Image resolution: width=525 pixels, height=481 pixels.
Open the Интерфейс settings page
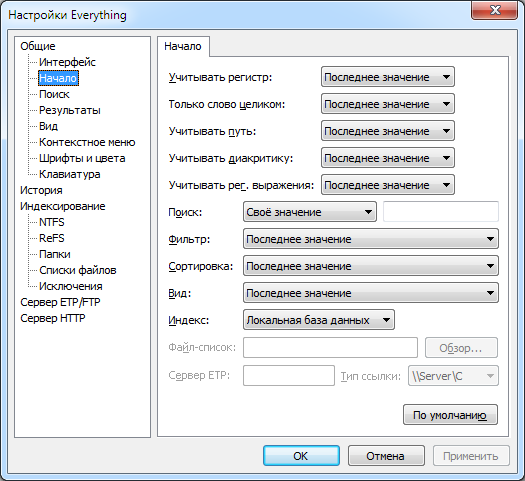(67, 62)
